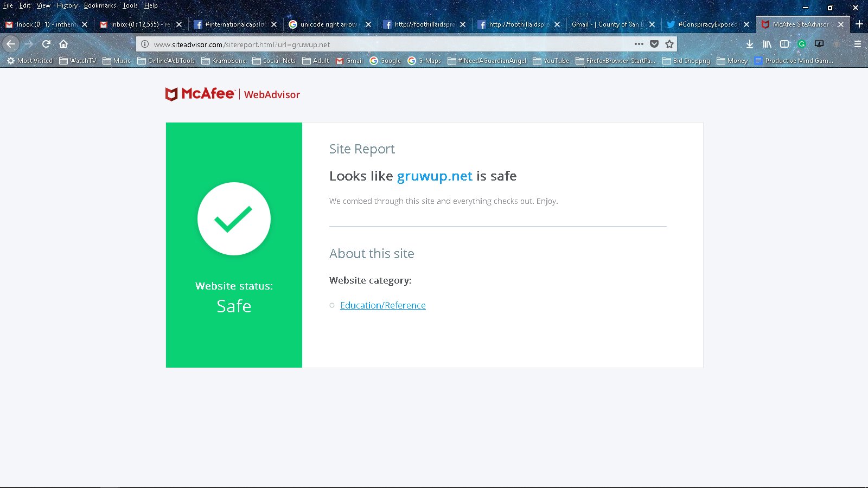Open the browser home page
Image resolution: width=868 pixels, height=488 pixels.
pos(63,44)
